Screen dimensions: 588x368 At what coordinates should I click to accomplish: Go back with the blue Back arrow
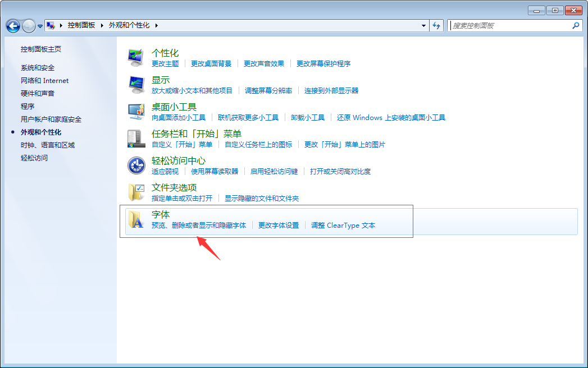pos(13,26)
